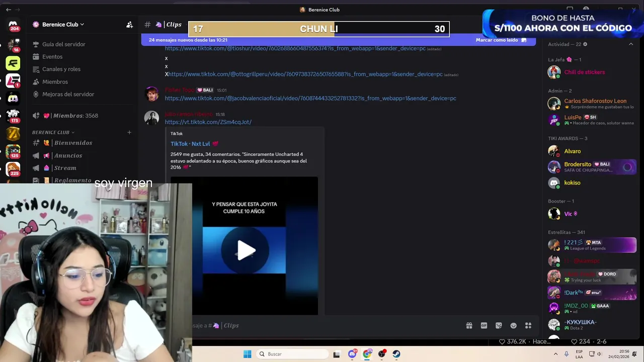Open the jacobvalenciaoficial TikTok link
Viewport: 644px width, 362px height.
tap(310, 99)
